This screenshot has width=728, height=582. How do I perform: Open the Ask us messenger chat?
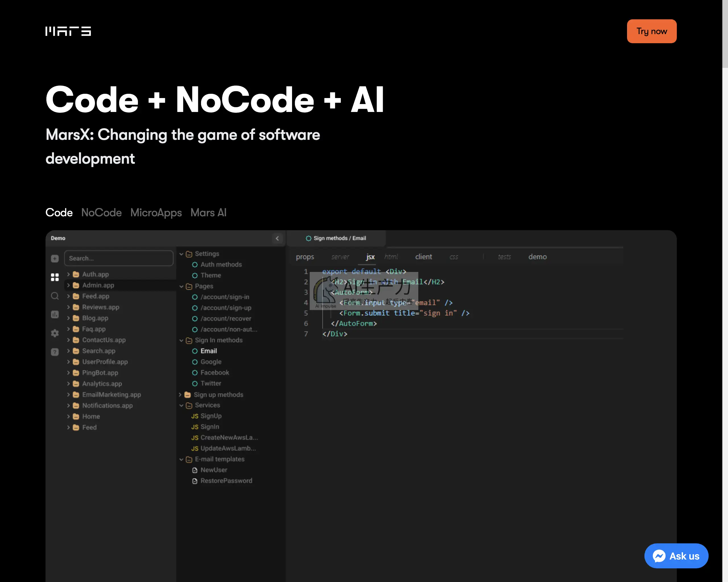pyautogui.click(x=676, y=556)
